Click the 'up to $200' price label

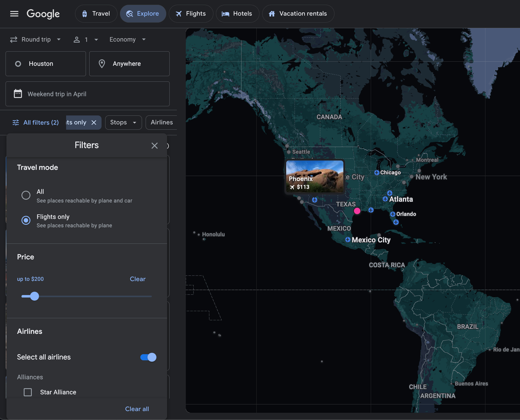tap(30, 279)
